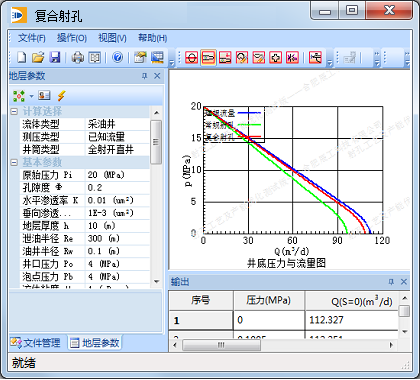Open the 操作(O) menu
This screenshot has width=420, height=380.
coord(72,38)
